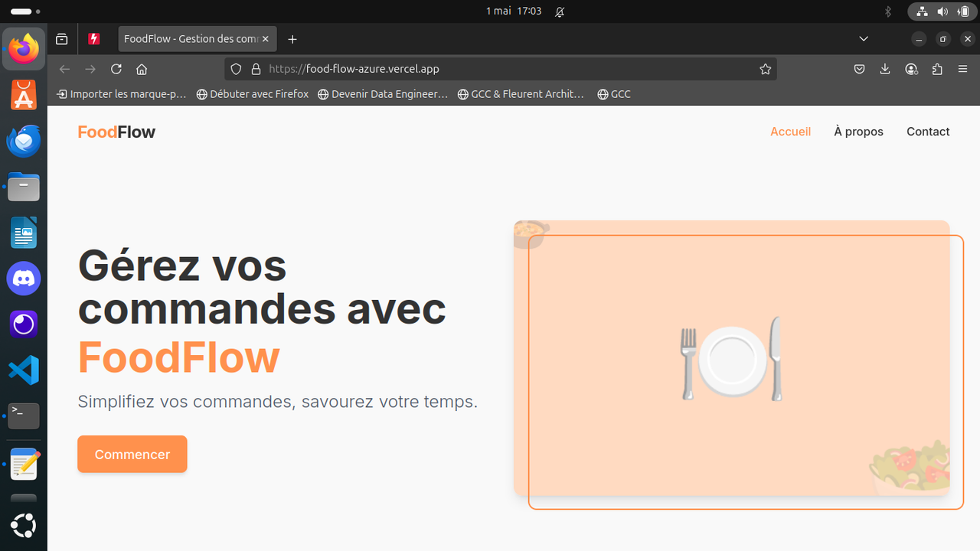Launch Discord from the dock
The image size is (980, 551).
tap(23, 279)
